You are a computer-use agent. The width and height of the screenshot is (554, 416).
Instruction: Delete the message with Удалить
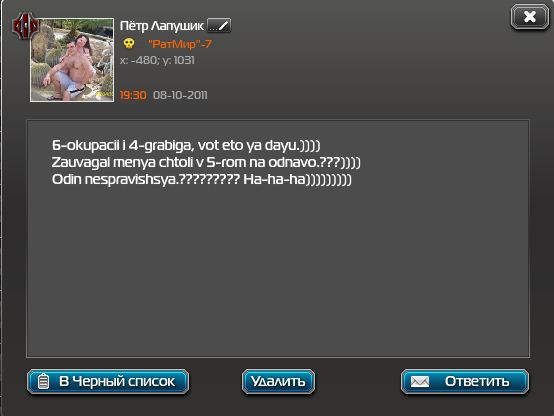click(278, 382)
